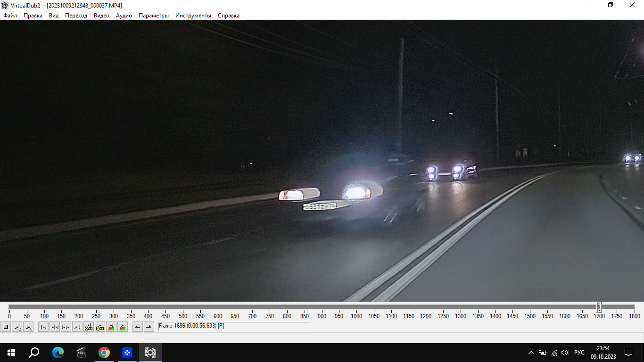Open the Инструменты menu
Viewport: 644px width, 362px height.
coord(193,16)
